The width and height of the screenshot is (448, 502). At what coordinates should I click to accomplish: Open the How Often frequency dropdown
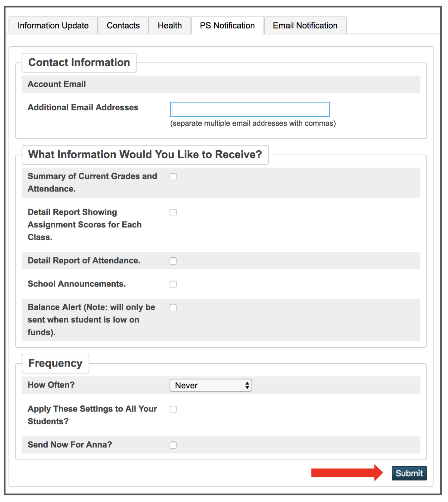click(211, 385)
